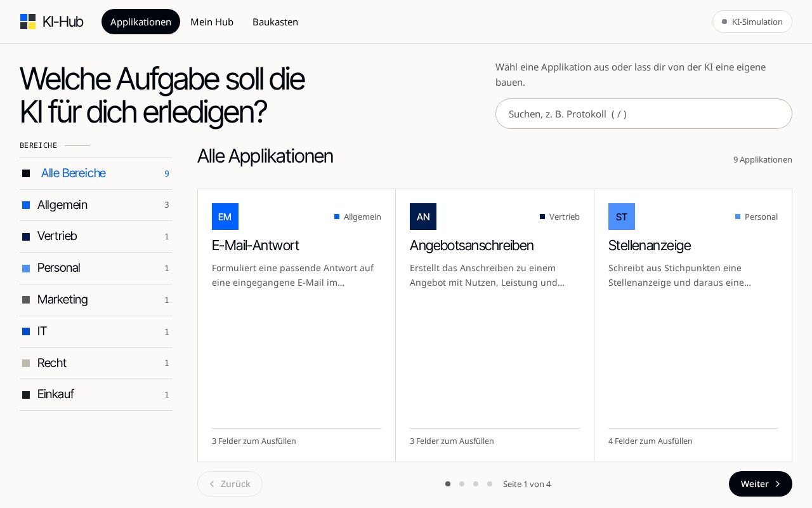Open the Applikationen tab
Viewport: 812px width, 508px height.
coord(141,22)
